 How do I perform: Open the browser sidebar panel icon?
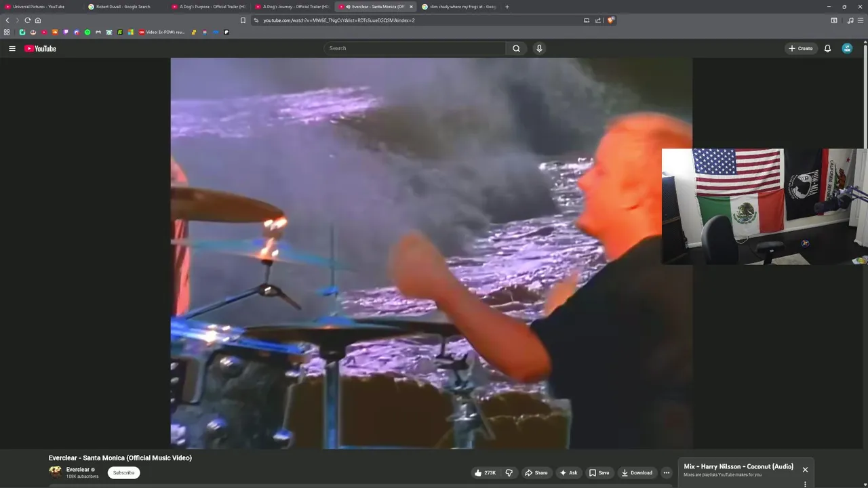click(x=834, y=20)
